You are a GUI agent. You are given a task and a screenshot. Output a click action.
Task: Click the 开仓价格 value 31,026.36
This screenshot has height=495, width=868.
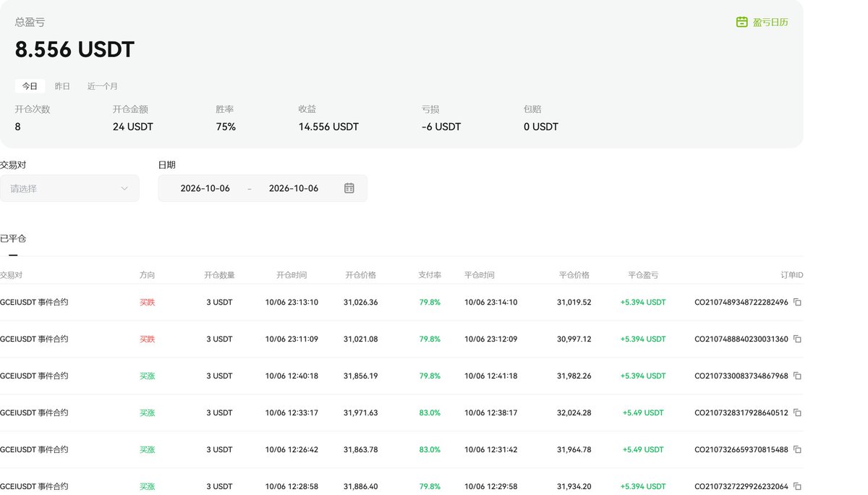[360, 302]
